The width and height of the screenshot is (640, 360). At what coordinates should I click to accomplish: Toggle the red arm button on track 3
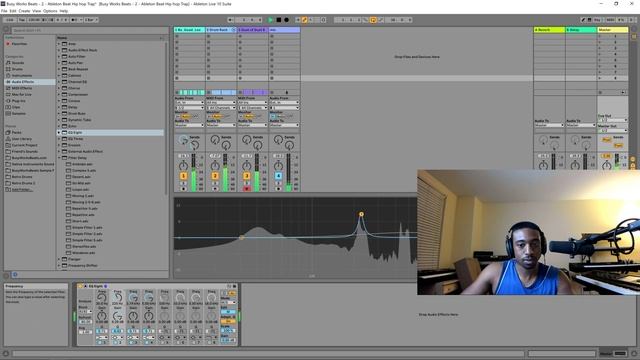[x=247, y=189]
